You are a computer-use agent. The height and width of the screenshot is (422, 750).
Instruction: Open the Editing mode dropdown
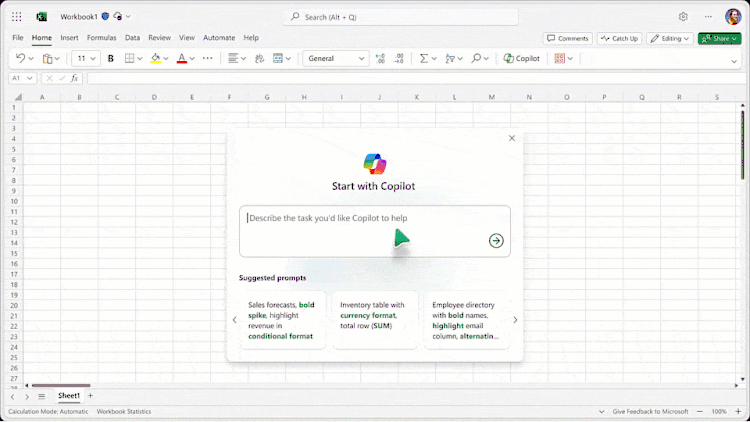pyautogui.click(x=670, y=38)
